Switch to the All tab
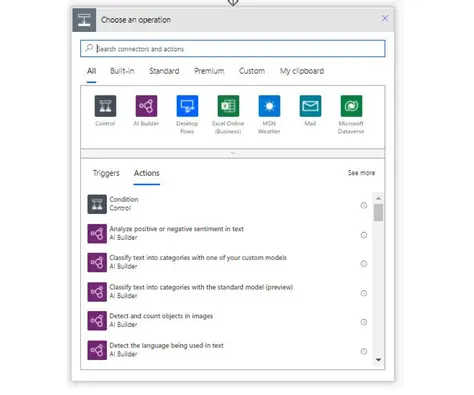 click(91, 71)
